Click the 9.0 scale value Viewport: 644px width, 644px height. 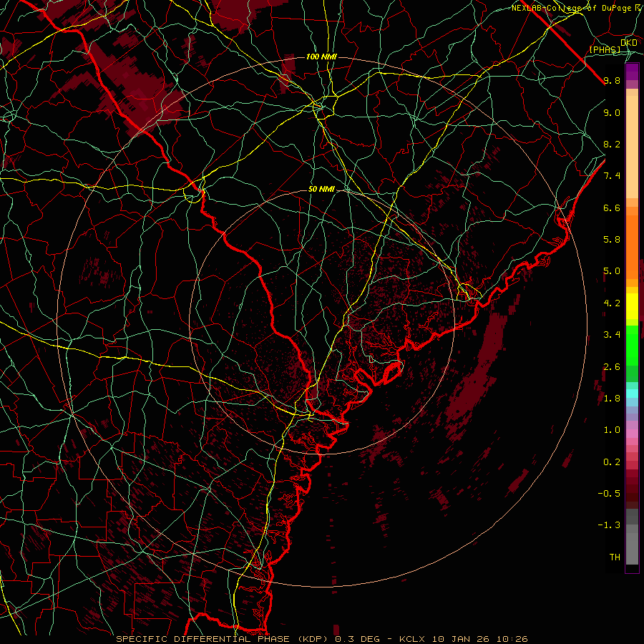tap(612, 112)
